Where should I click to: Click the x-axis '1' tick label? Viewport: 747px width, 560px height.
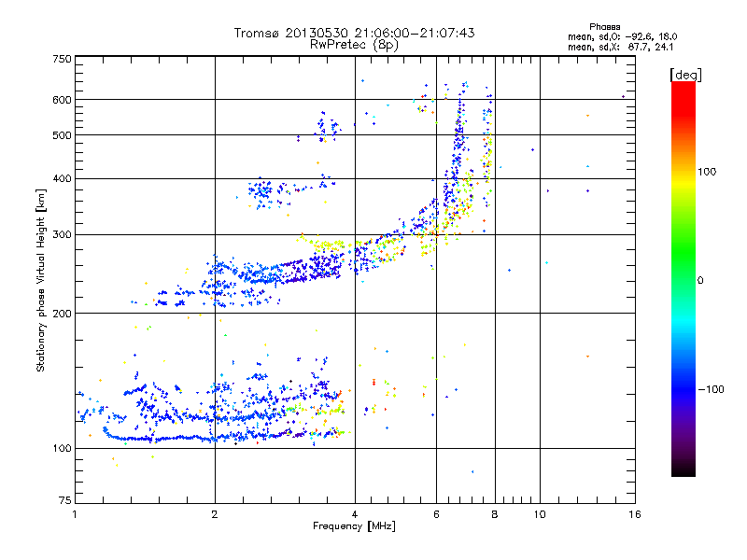[75, 514]
